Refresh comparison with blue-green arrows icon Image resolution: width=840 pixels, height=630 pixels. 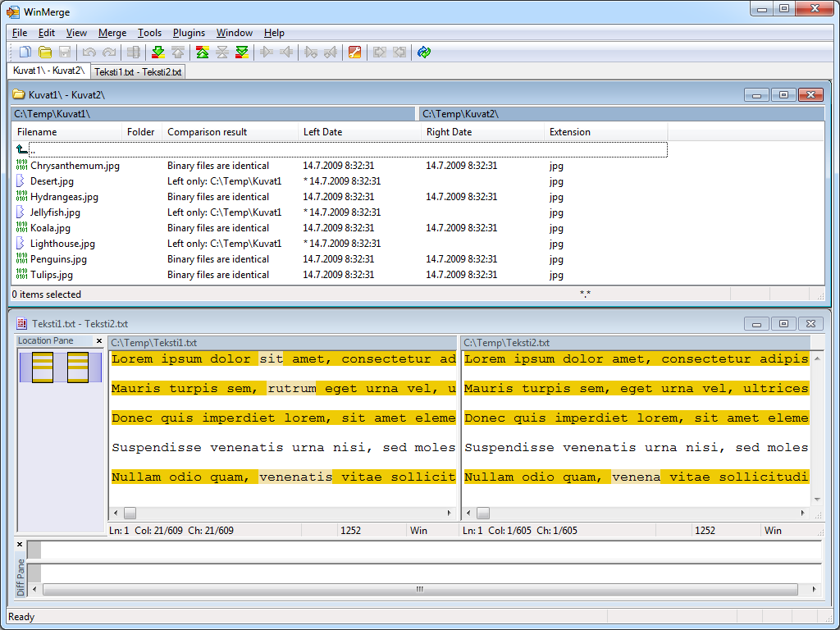(424, 52)
